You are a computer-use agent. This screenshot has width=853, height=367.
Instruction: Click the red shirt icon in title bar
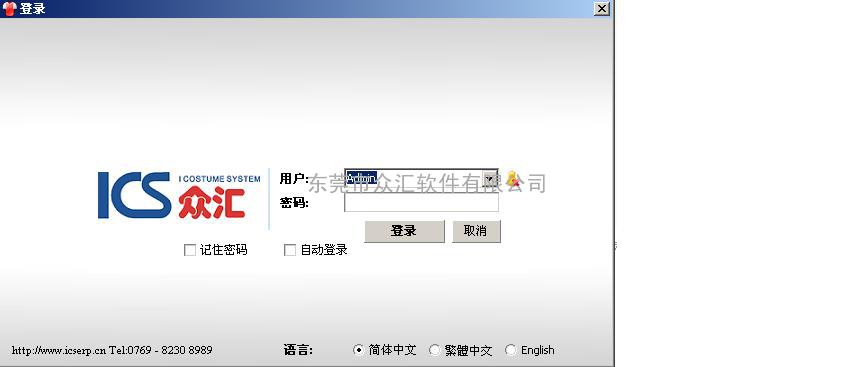pyautogui.click(x=9, y=9)
